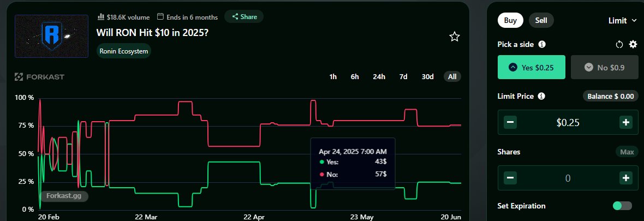Click the Ends in 6 months text
The height and width of the screenshot is (221, 644).
tap(192, 17)
